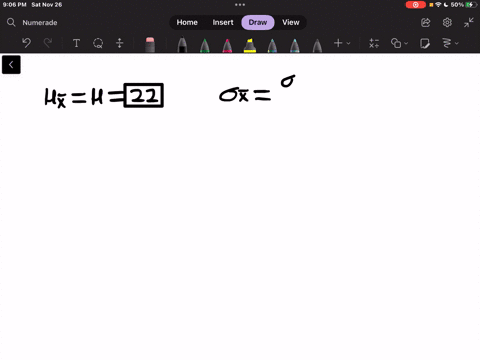480x360 pixels.
Task: Open the ink-to-text conversion tool
Action: point(447,43)
